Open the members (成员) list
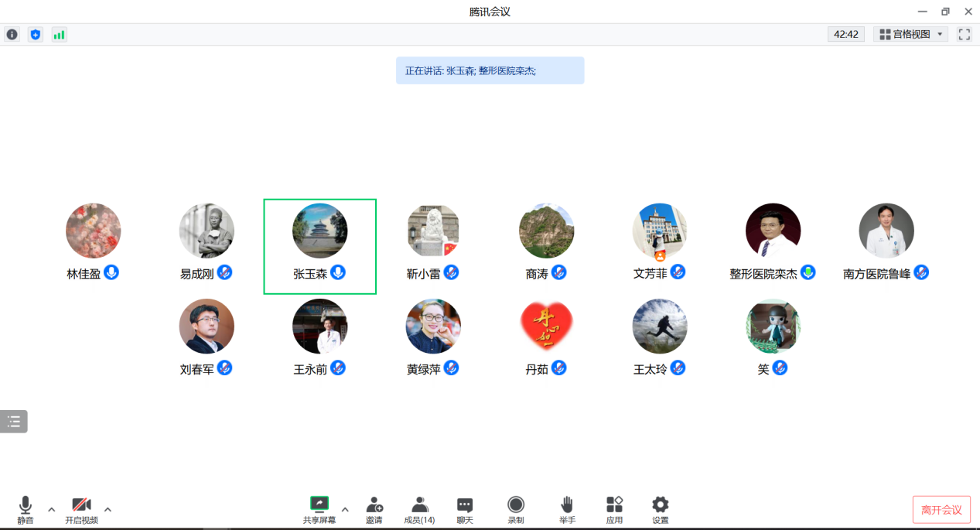 (419, 510)
